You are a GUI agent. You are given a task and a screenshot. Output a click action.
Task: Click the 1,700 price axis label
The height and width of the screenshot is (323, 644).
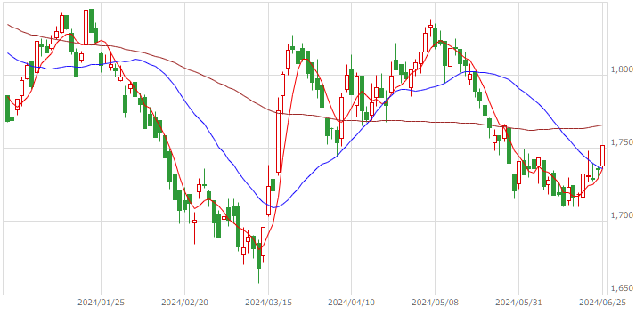(x=622, y=215)
